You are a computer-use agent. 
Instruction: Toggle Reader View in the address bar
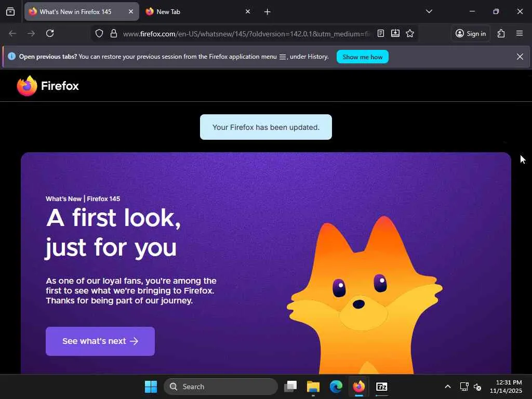pyautogui.click(x=381, y=33)
